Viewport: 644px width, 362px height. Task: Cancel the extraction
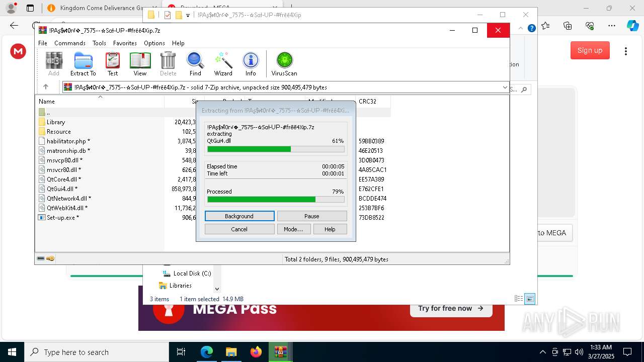click(239, 229)
